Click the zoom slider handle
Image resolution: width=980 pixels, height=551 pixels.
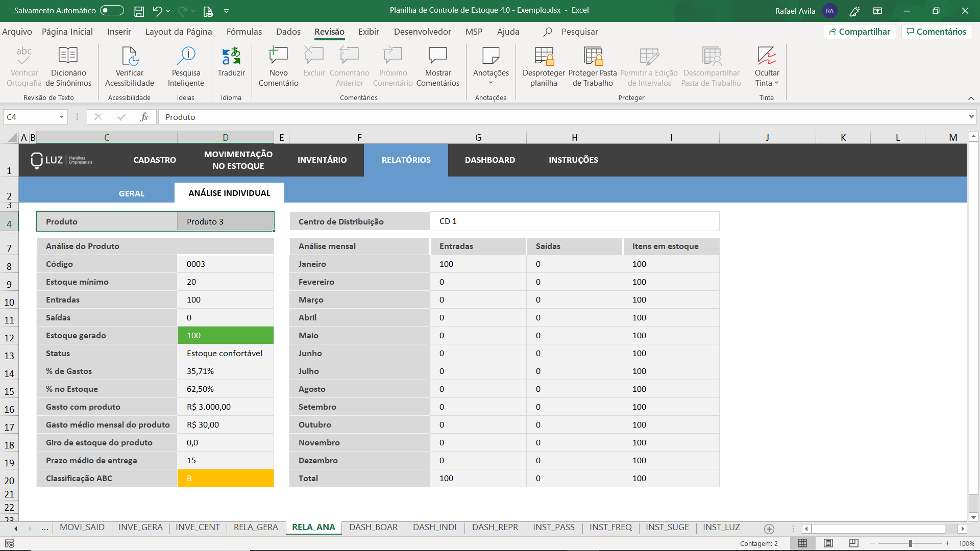pyautogui.click(x=910, y=543)
